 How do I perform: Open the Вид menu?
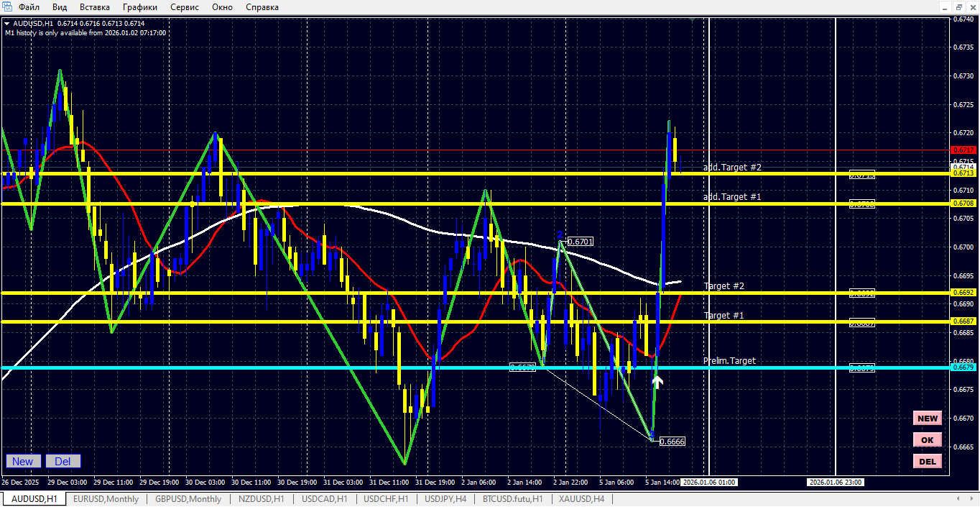(60, 7)
